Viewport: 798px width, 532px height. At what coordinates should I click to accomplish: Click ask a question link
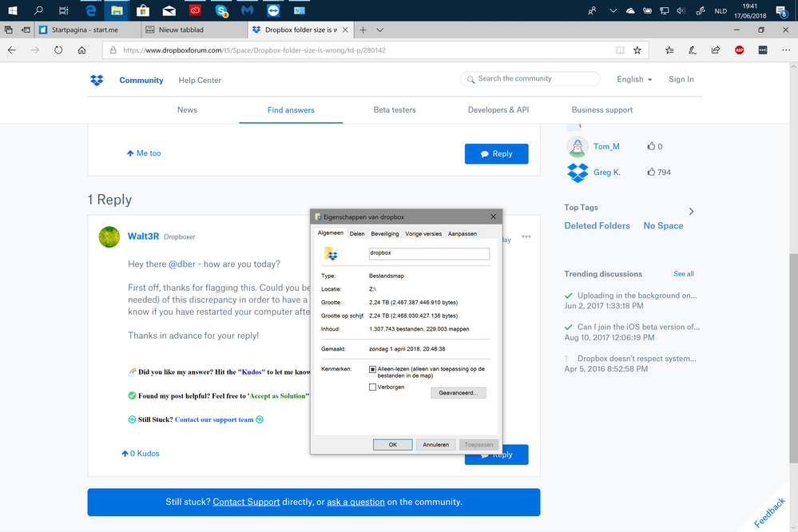click(355, 502)
